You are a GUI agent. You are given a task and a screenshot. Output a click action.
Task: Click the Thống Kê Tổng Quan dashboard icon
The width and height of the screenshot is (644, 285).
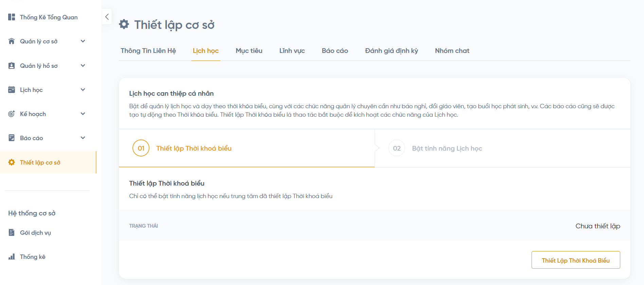point(12,17)
